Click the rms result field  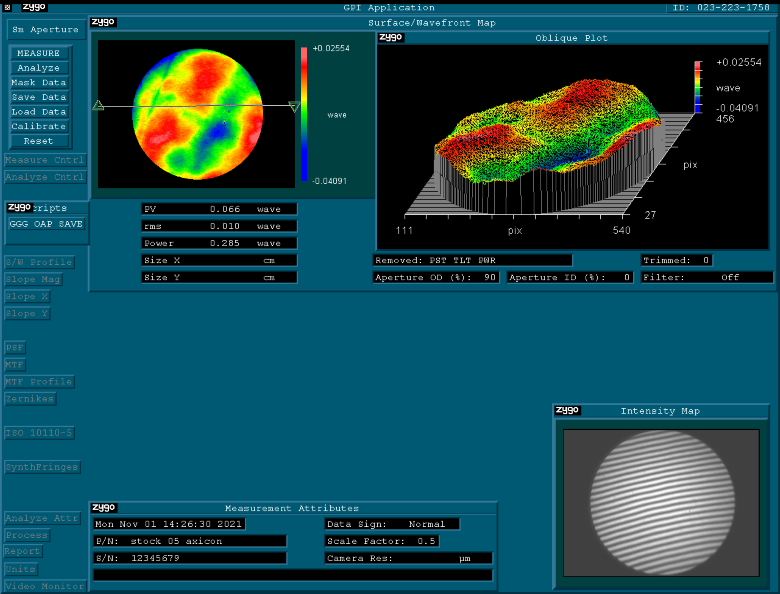point(219,226)
